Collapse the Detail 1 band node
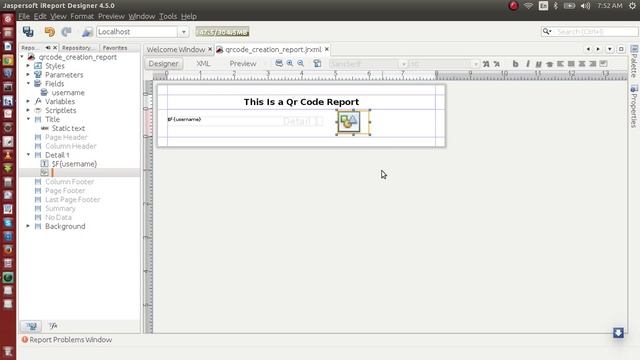Screen dimensions: 640x360 (x=28, y=155)
